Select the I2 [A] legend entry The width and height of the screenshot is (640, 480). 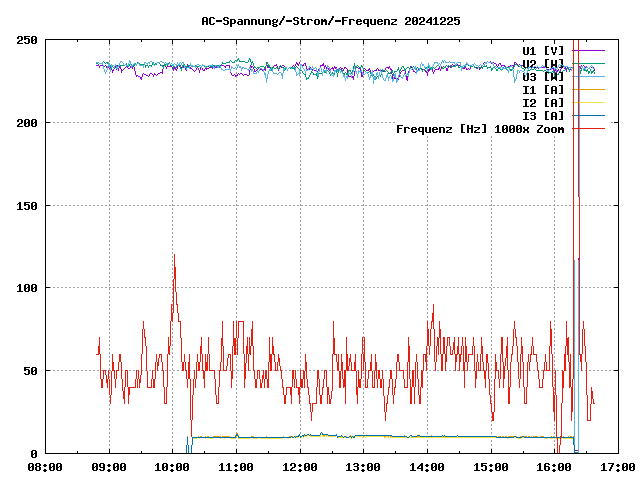point(543,102)
